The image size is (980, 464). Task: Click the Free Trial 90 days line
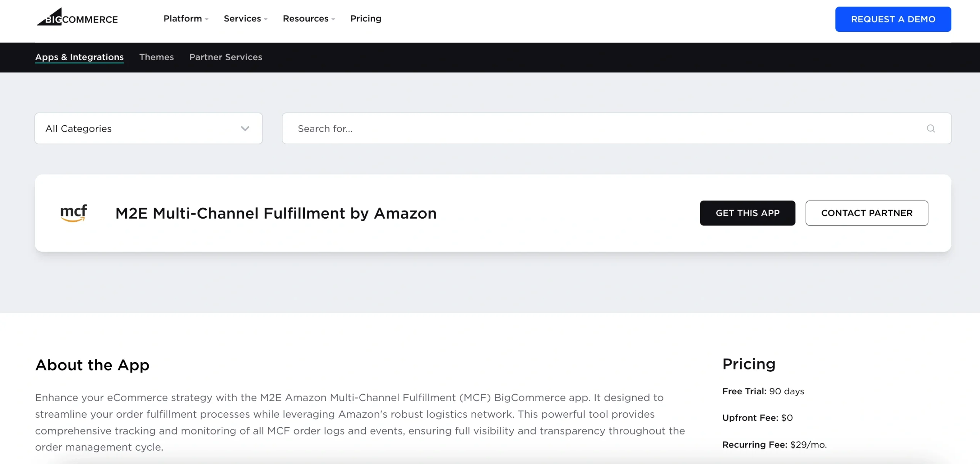click(x=763, y=391)
